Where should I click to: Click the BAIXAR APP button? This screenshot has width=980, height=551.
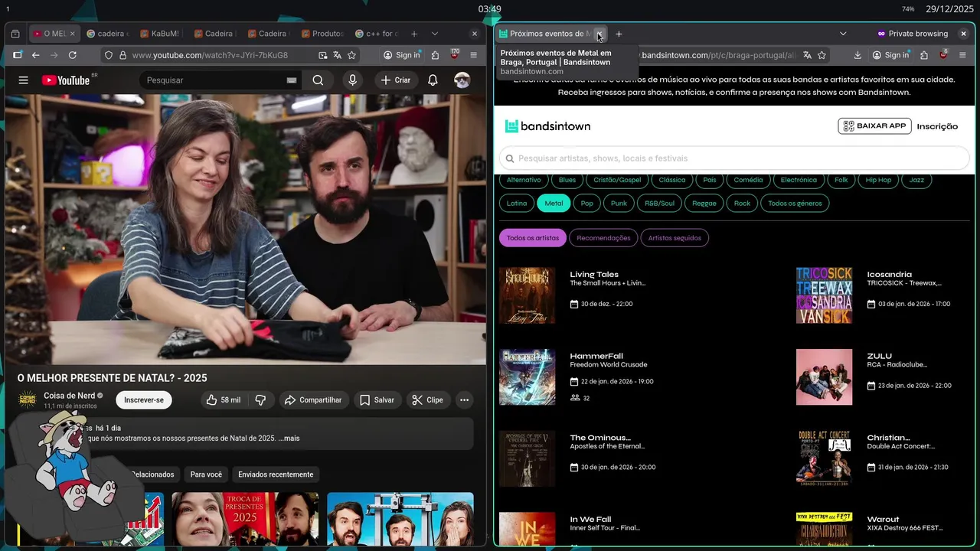(x=874, y=126)
